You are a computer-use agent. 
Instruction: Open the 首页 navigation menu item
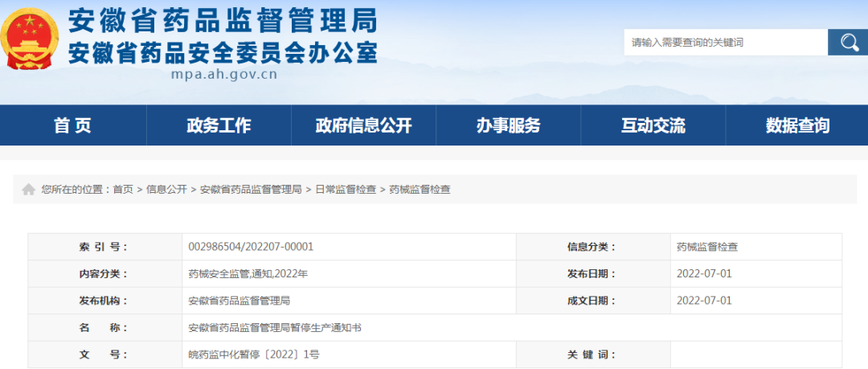(72, 125)
